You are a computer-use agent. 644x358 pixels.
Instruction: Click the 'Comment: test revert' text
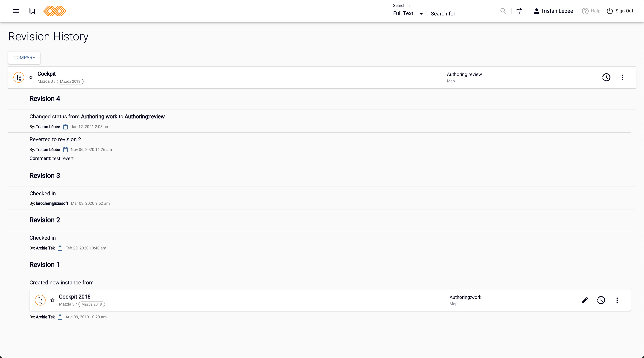pyautogui.click(x=51, y=159)
